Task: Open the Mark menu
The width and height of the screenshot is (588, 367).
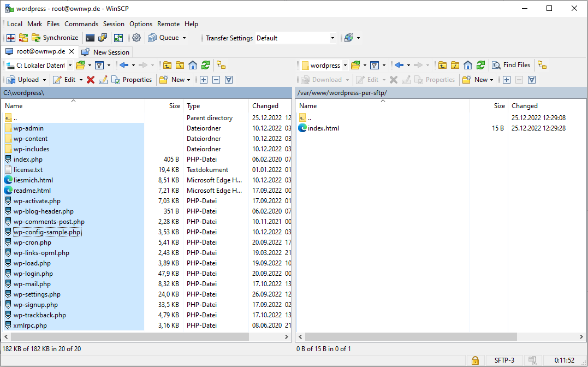Action: coord(35,23)
